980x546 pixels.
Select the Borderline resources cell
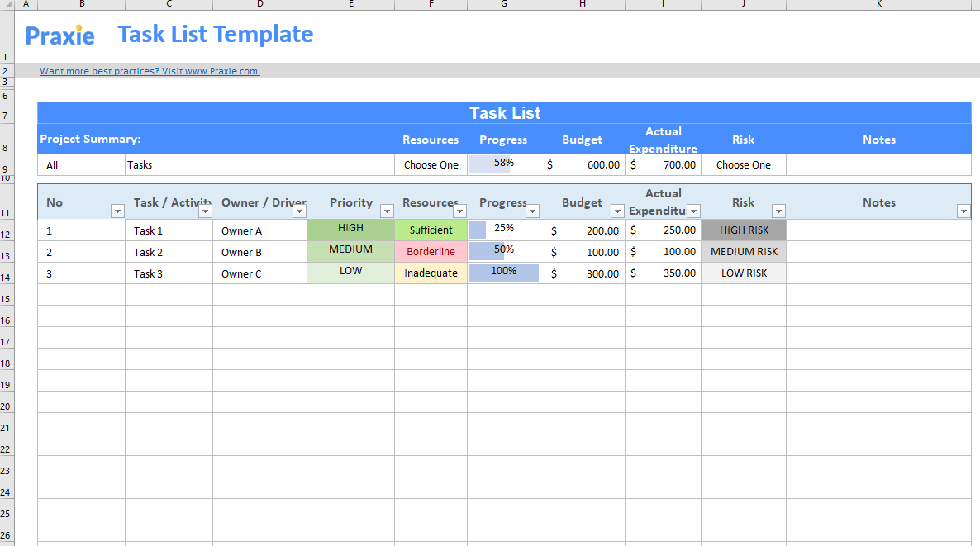coord(431,252)
